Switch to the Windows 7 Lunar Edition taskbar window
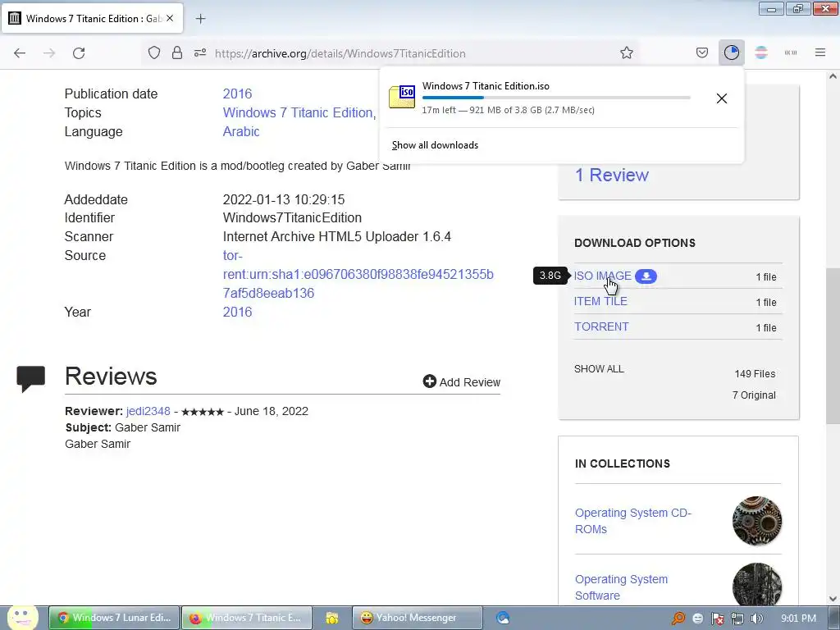Screen dimensions: 840x630 click(x=114, y=618)
